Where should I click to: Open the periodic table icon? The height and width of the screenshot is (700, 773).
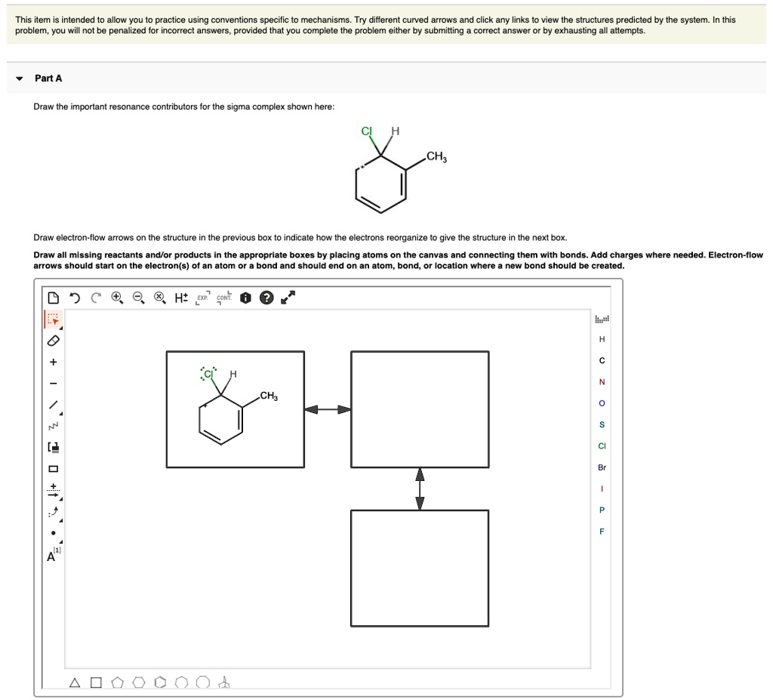602,319
